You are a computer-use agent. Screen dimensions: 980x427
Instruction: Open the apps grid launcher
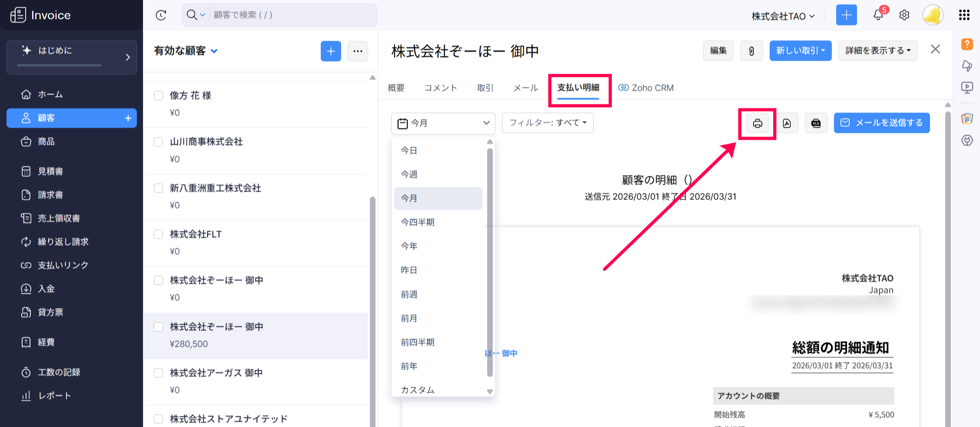(964, 15)
